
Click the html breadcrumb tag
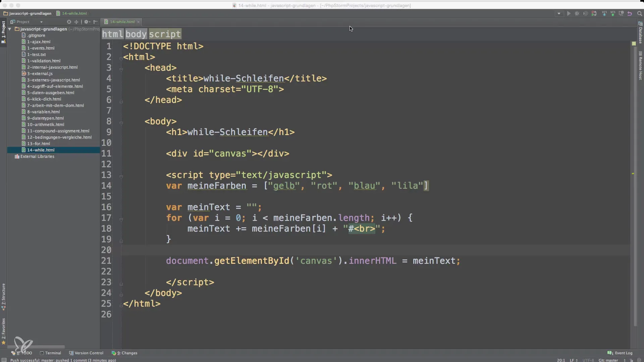113,34
